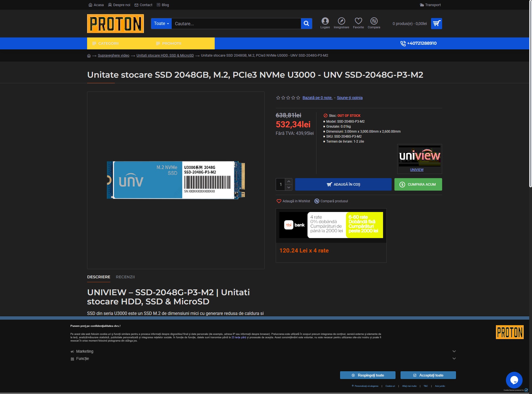Switch to the DESCRIERE tab
The image size is (532, 394).
[99, 277]
